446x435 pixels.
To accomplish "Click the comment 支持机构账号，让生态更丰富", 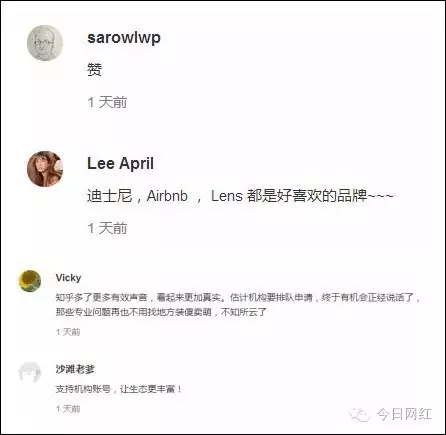I will click(118, 389).
